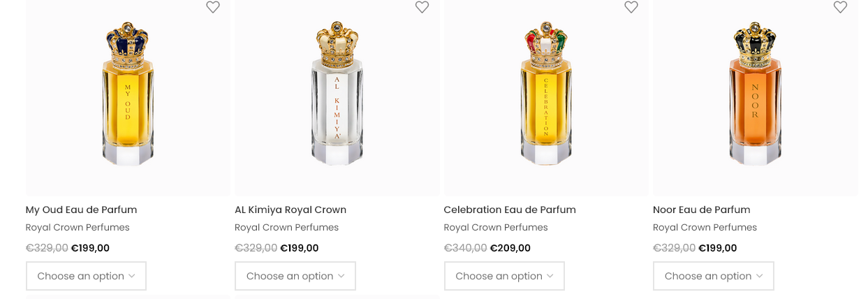868x299 pixels.
Task: Open AL Kimiya Royal Crown product link
Action: (x=290, y=210)
